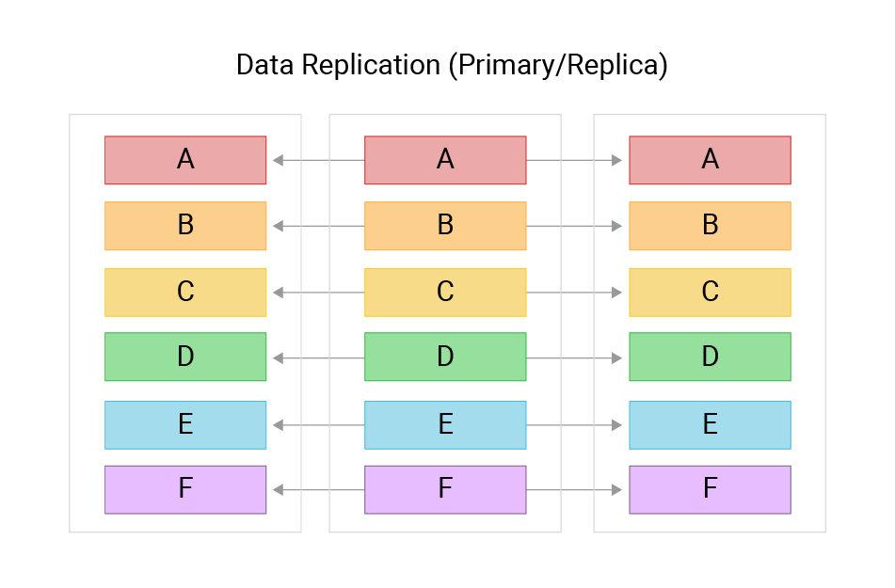Image resolution: width=895 pixels, height=588 pixels.
Task: Select the arrowhead pointing to left block D
Action: point(279,358)
